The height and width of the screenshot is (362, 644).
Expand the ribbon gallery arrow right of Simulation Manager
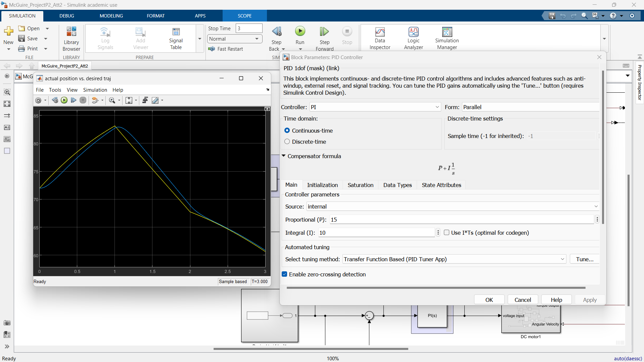click(x=604, y=39)
